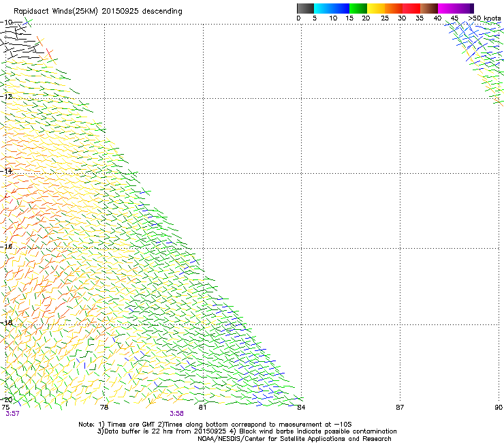Click the '-12' latitude axis label
This screenshot has width=504, height=443.
pyautogui.click(x=6, y=97)
